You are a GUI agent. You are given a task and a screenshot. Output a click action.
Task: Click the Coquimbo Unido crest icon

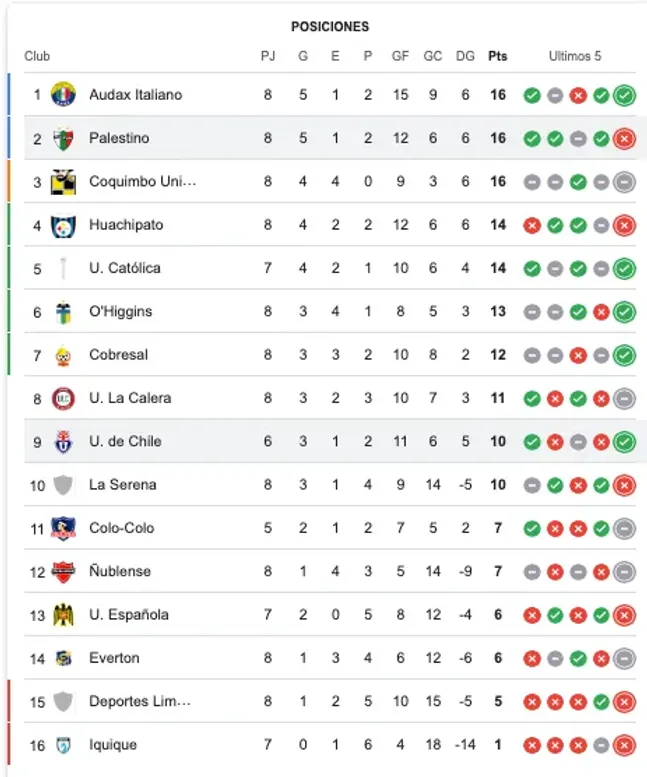tap(63, 181)
